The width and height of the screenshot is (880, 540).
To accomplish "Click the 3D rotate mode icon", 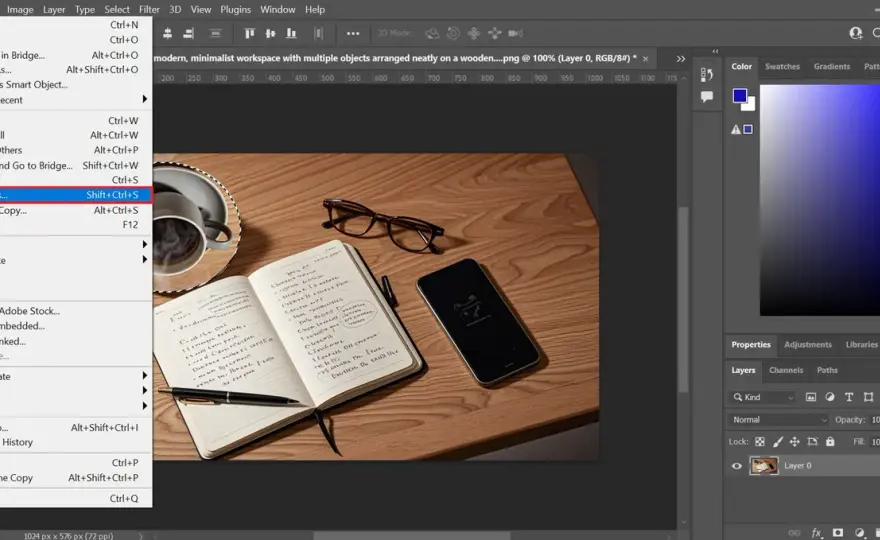I will [x=432, y=34].
